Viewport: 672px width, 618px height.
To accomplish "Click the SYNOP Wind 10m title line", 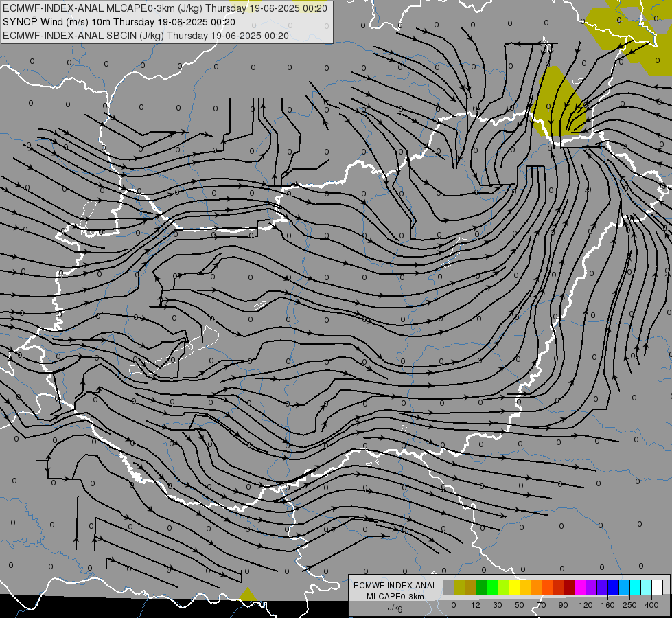I will click(x=119, y=22).
